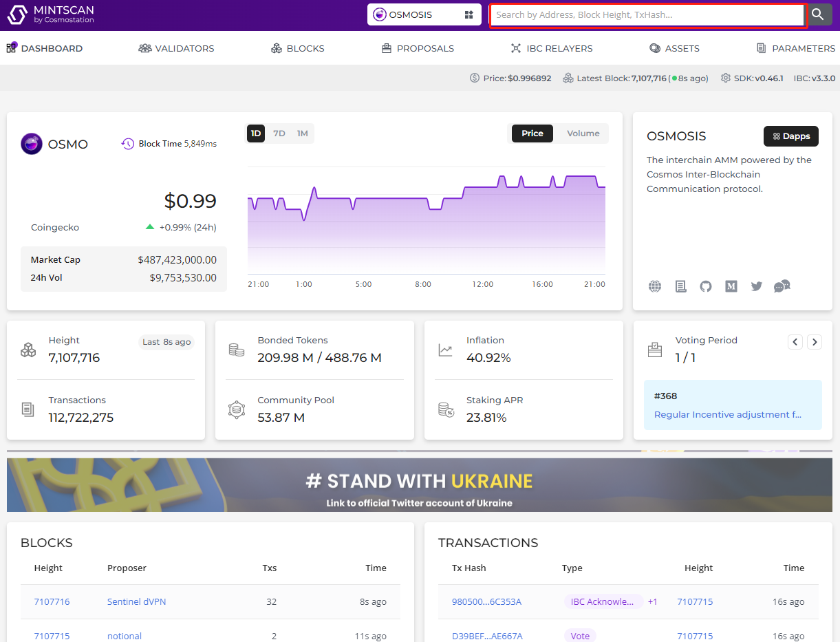Click the Mintscan logo
The height and width of the screenshot is (642, 840).
pos(51,14)
